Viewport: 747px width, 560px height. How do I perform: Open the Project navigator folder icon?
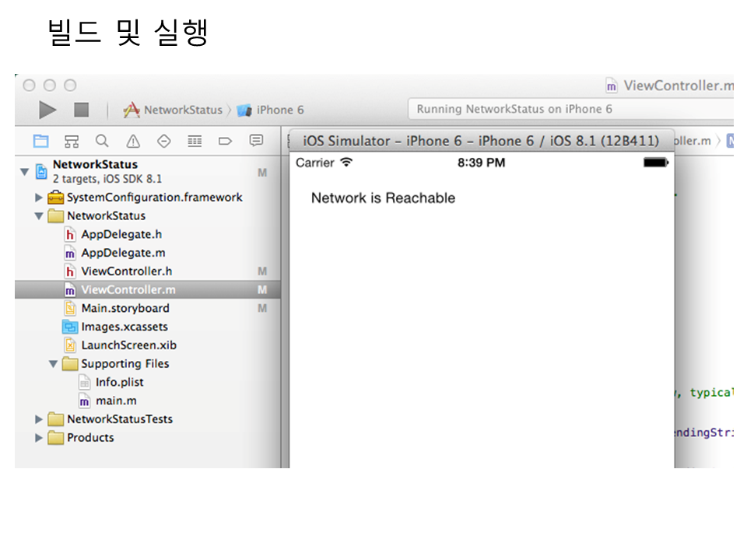40,141
